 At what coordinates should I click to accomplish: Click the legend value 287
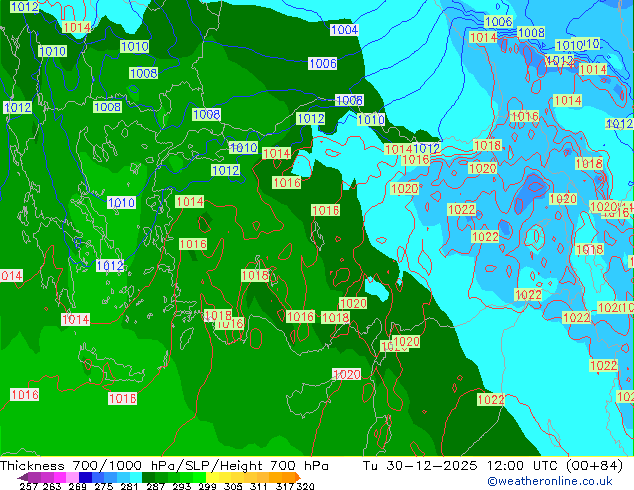click(x=155, y=486)
